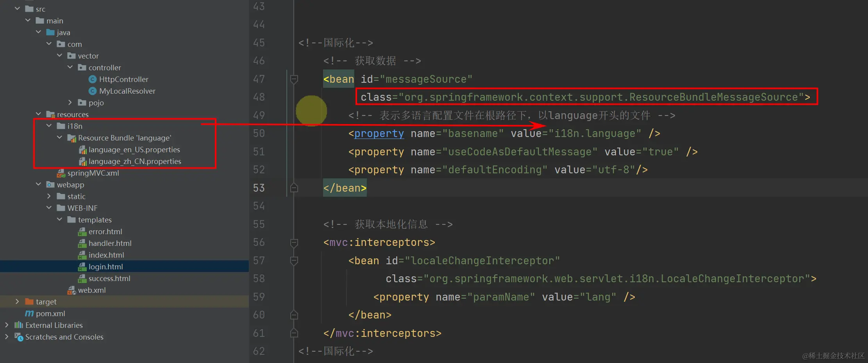Collapse the vector package chevron
868x363 pixels.
tap(59, 55)
